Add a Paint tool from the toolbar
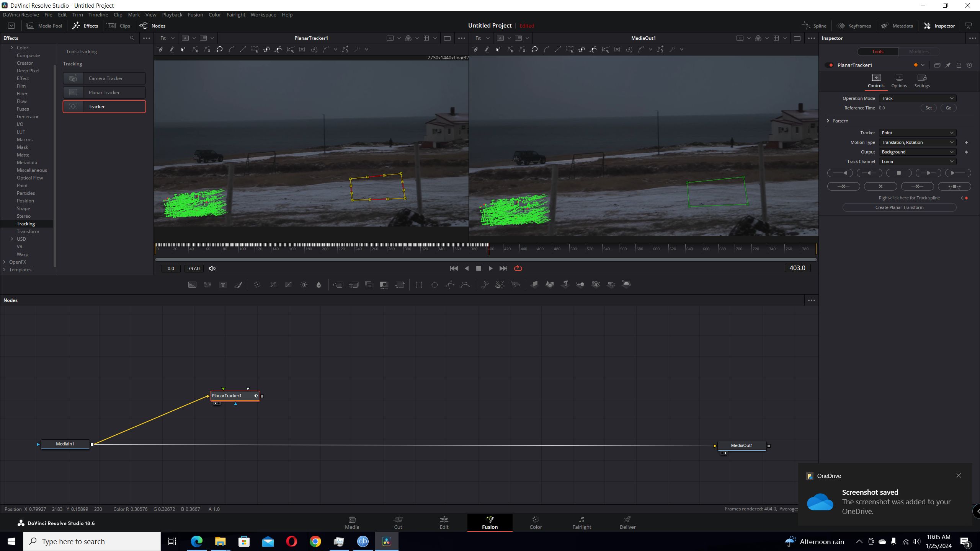This screenshot has height=551, width=980. 238,285
